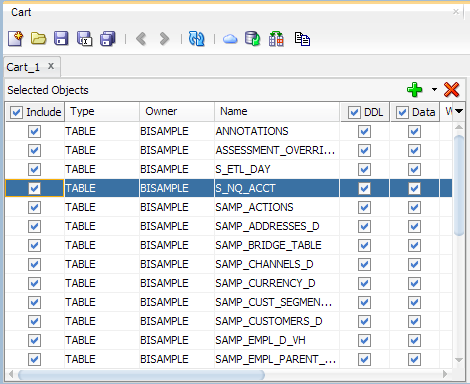
Task: Click BISAMPLE owner in SAMP_CHANNELS_D row
Action: pos(177,264)
